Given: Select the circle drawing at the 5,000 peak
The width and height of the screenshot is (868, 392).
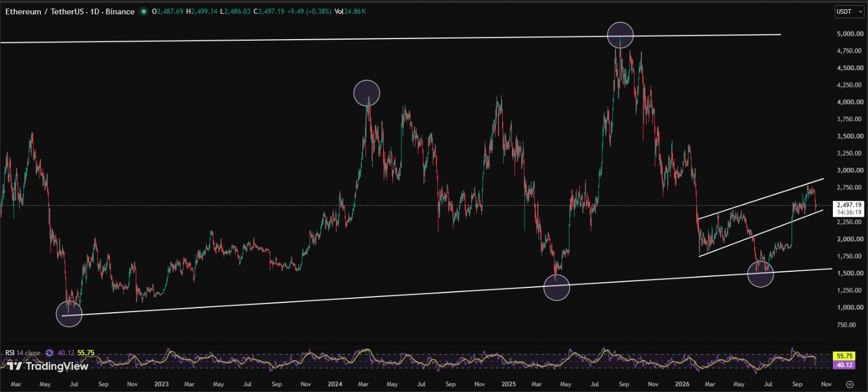Looking at the screenshot, I should pyautogui.click(x=620, y=35).
